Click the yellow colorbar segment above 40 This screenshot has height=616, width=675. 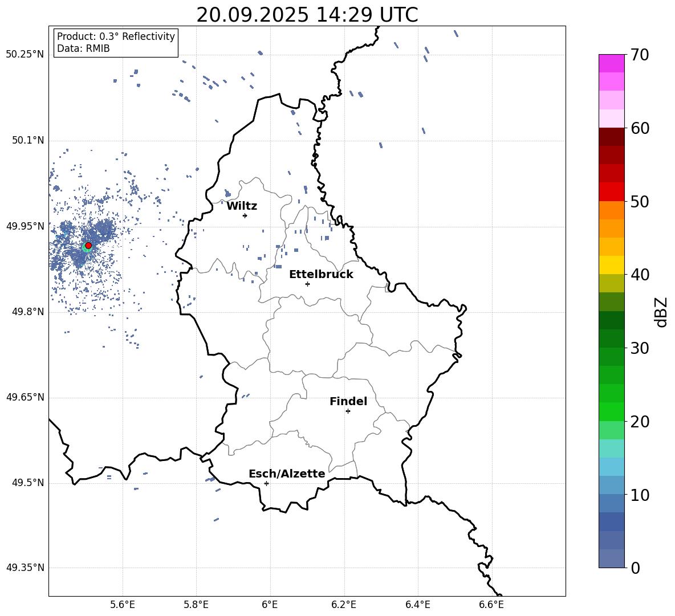[x=611, y=265]
